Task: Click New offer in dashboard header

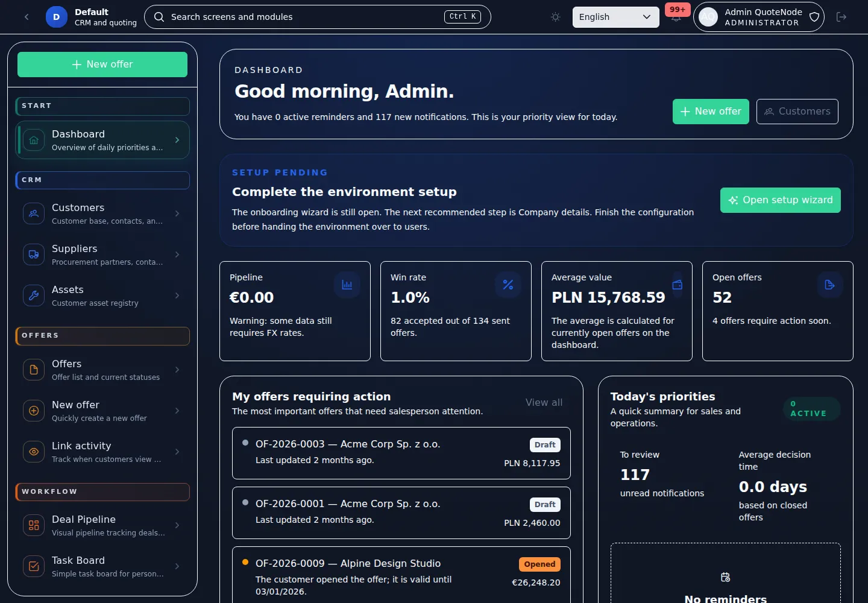Action: [711, 112]
